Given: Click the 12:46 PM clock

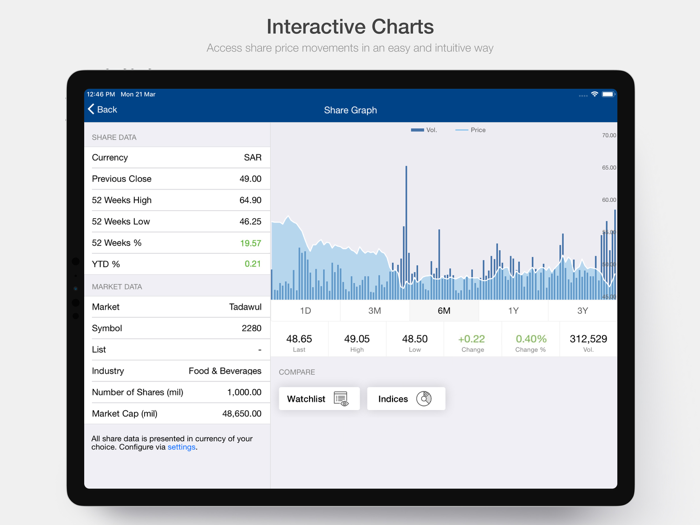Looking at the screenshot, I should pos(101,94).
